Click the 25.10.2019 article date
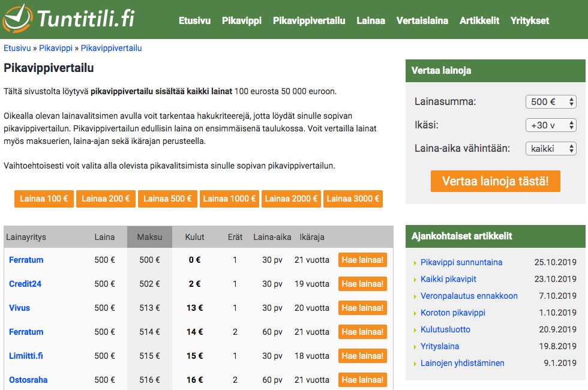Image resolution: width=588 pixels, height=390 pixels. pyautogui.click(x=556, y=262)
